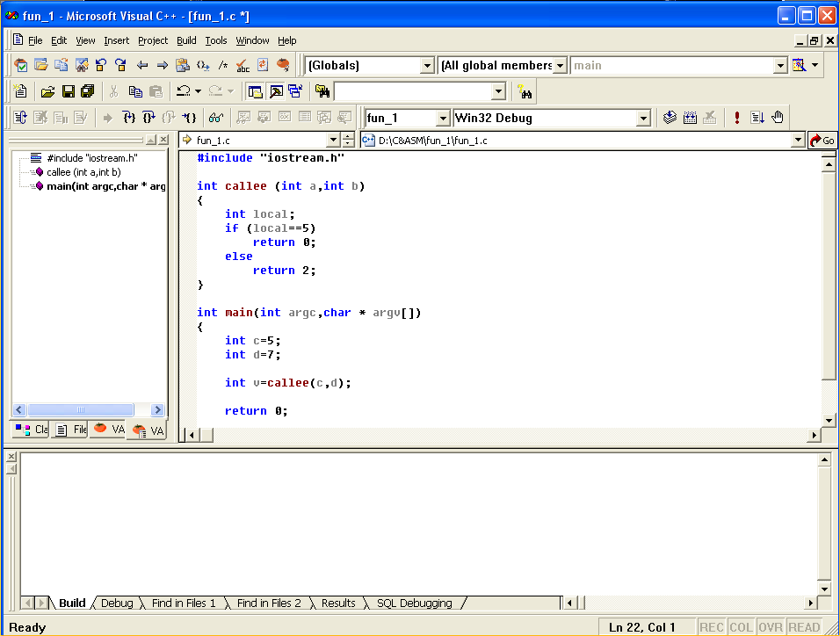Click the Execute Program red exclamation icon

736,118
